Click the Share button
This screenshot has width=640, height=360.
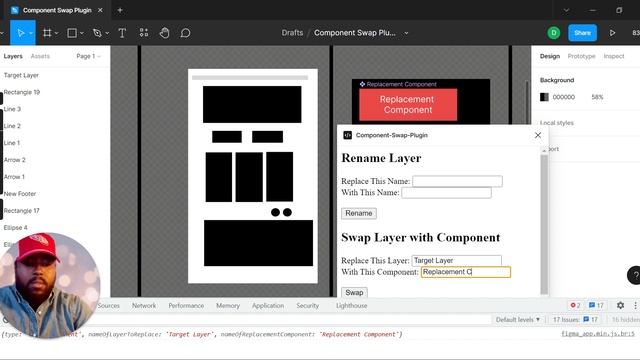click(x=582, y=33)
